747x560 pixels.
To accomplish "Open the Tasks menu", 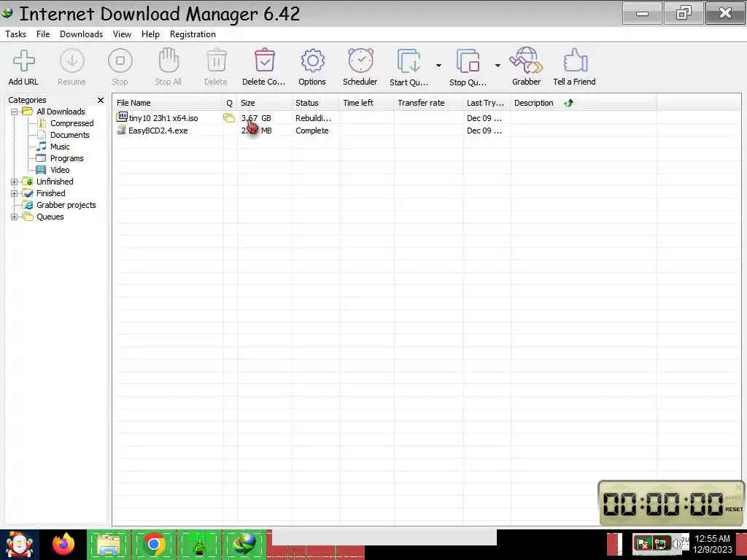I will (x=16, y=34).
